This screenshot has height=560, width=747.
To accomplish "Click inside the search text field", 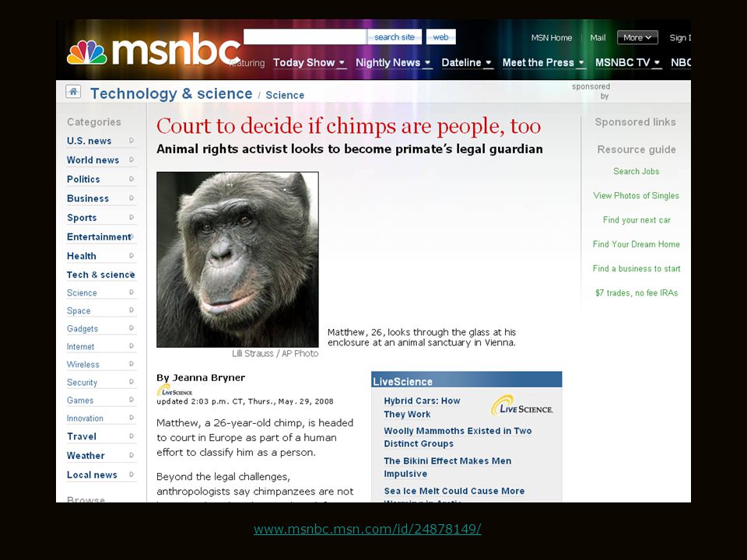I will [x=305, y=37].
